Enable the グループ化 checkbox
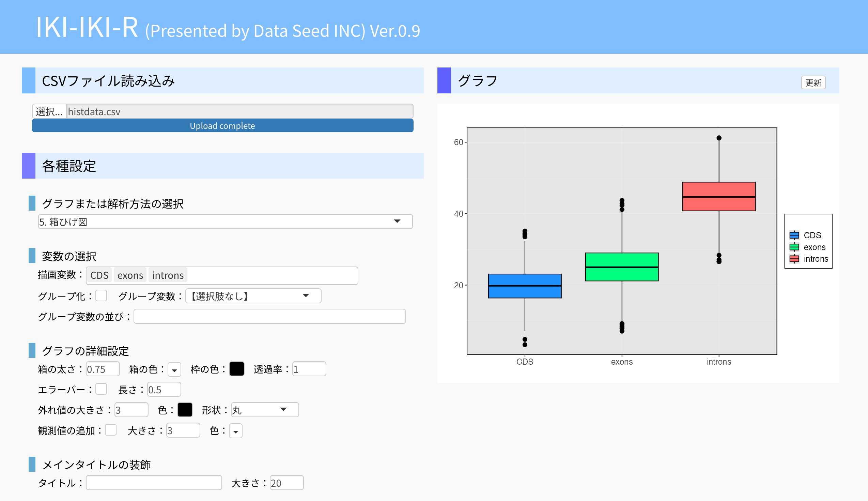Viewport: 868px width, 501px height. point(101,295)
